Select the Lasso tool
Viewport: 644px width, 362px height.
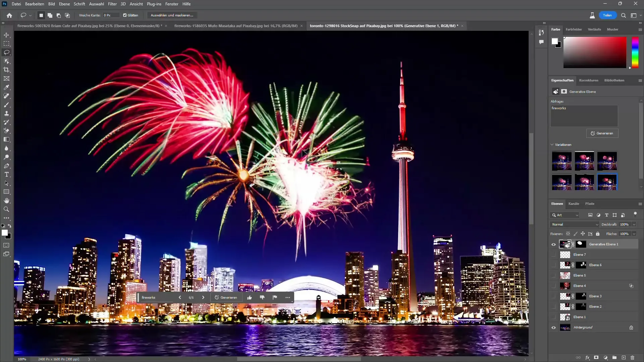[x=7, y=52]
